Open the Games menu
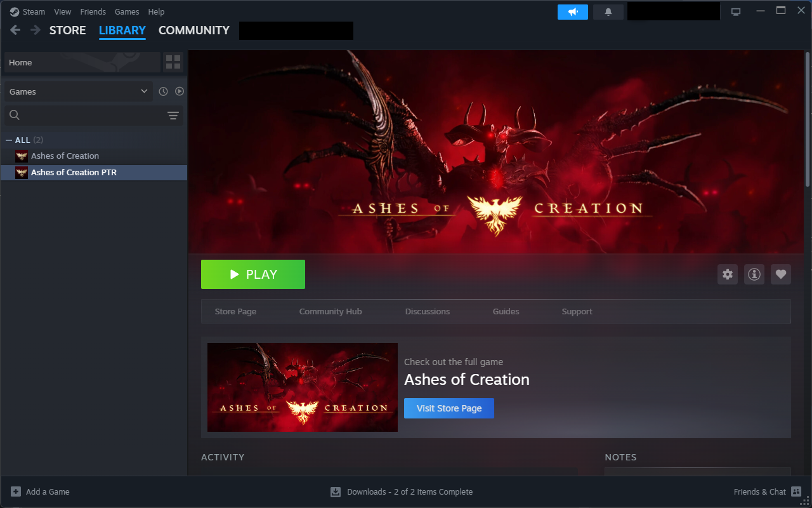812x508 pixels. click(127, 11)
